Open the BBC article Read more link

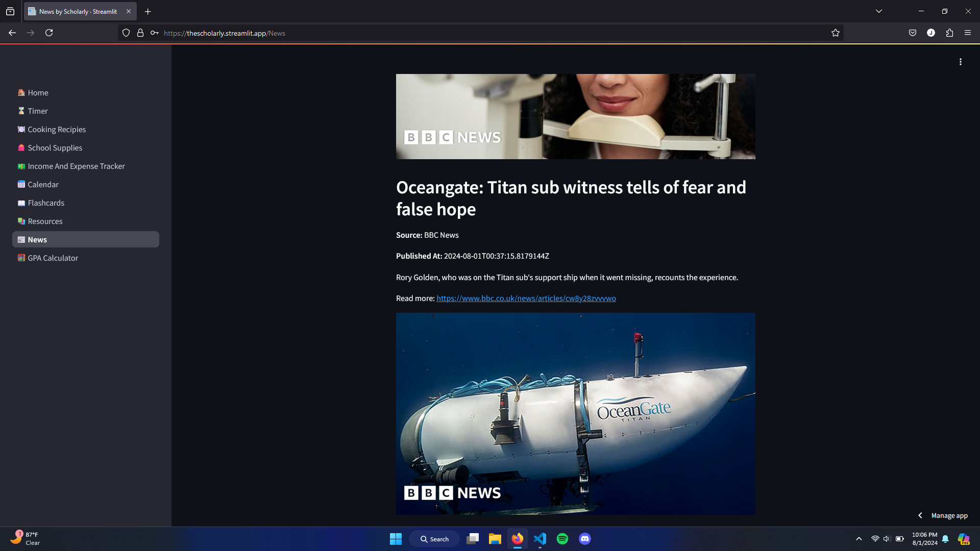(x=526, y=298)
